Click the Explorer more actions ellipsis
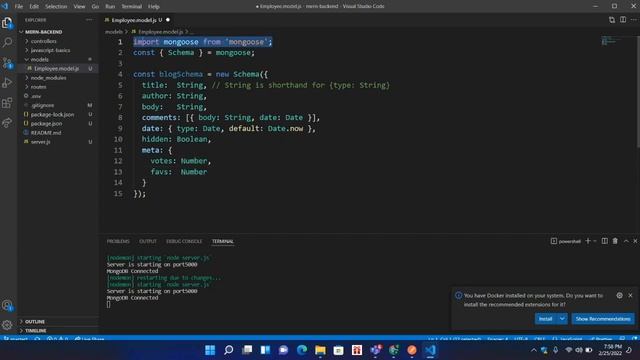Viewport: 640px width, 360px height. pyautogui.click(x=89, y=20)
